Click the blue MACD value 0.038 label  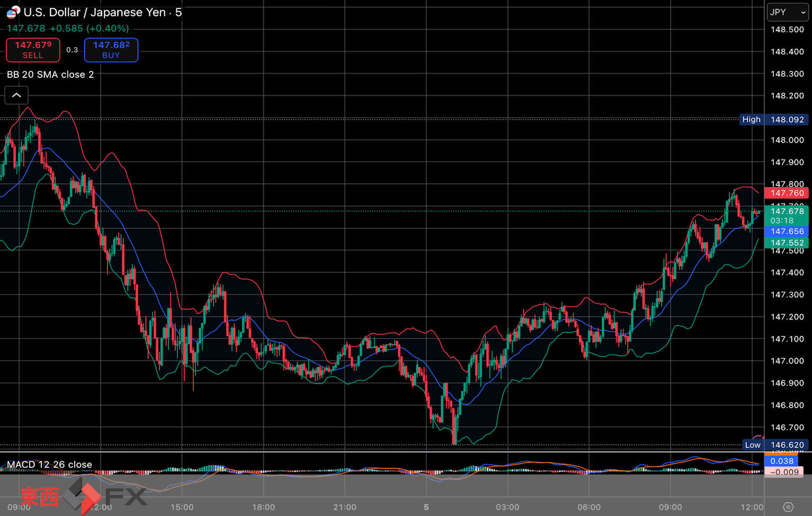tap(781, 461)
